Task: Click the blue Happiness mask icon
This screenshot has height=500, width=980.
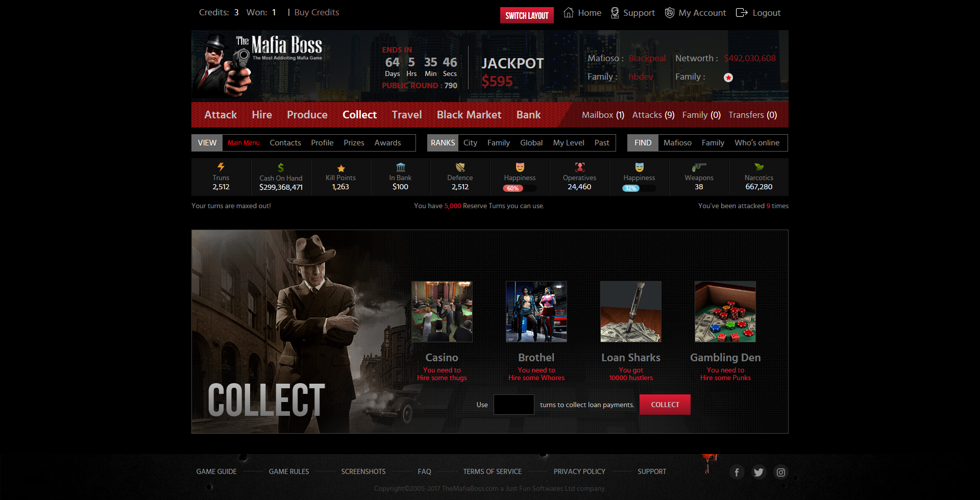Action: point(640,167)
